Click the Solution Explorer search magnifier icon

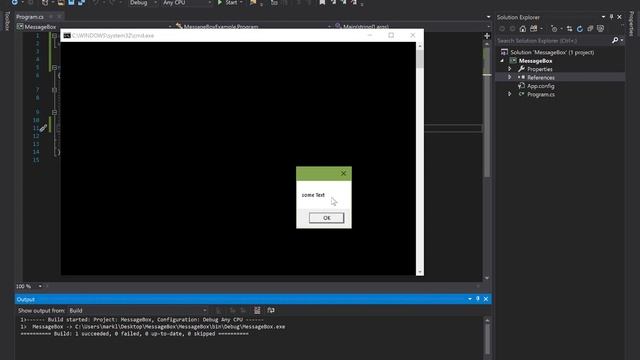pos(615,40)
